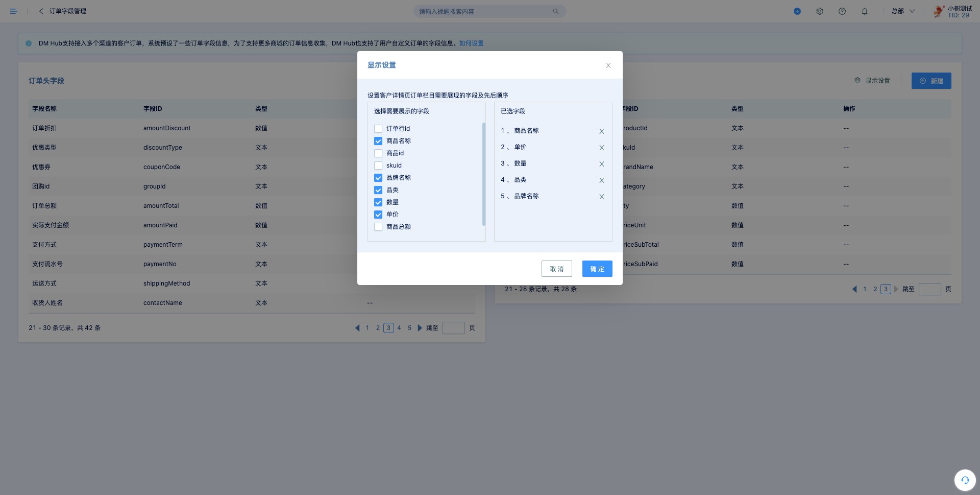980x495 pixels.
Task: Click the info icon in the DM Hub banner
Action: 29,43
